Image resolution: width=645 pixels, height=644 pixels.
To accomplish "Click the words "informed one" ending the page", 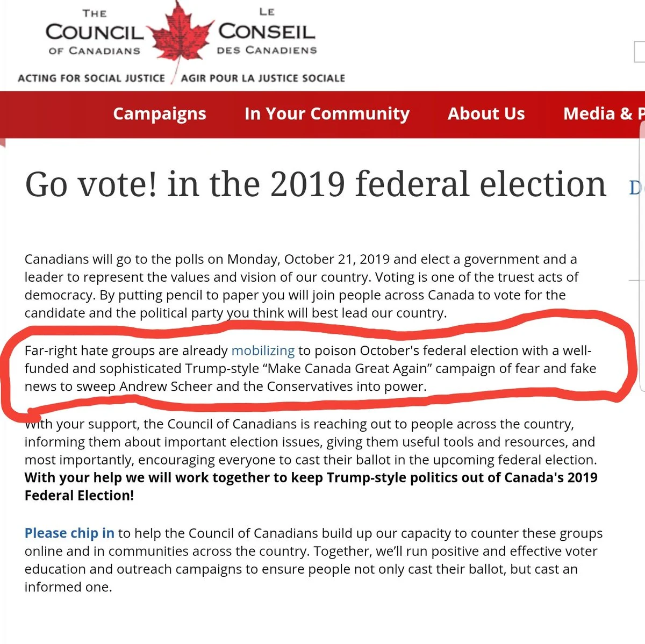I will [68, 587].
